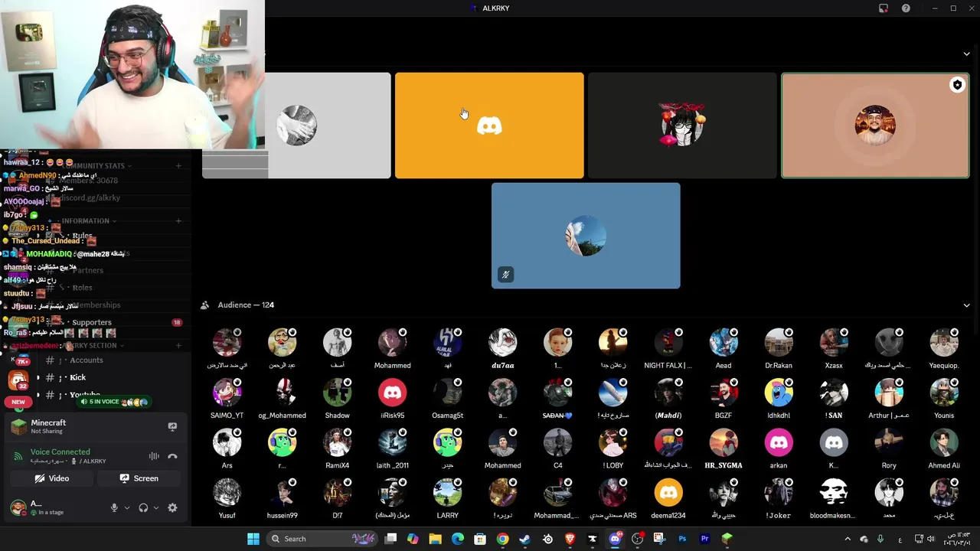Select the blue muted speaker tile
Screen dimensions: 980x551
tap(586, 236)
